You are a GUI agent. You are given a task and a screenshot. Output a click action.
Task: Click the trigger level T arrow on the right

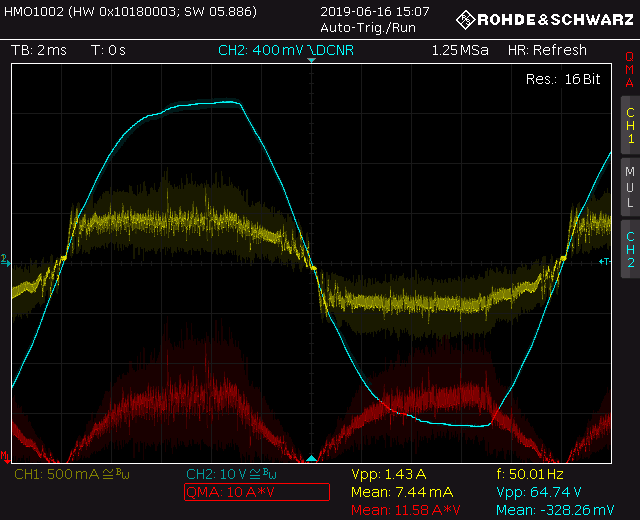tap(605, 261)
